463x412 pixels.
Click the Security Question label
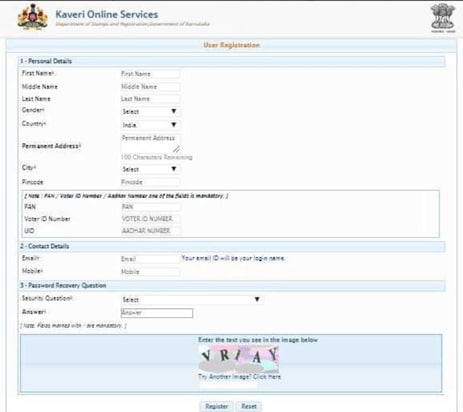point(47,298)
